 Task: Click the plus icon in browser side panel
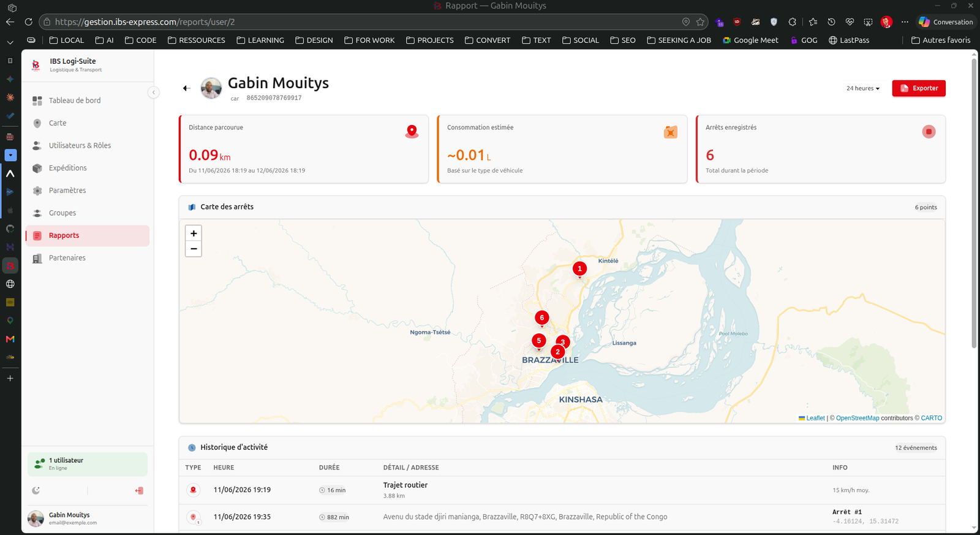click(x=10, y=379)
